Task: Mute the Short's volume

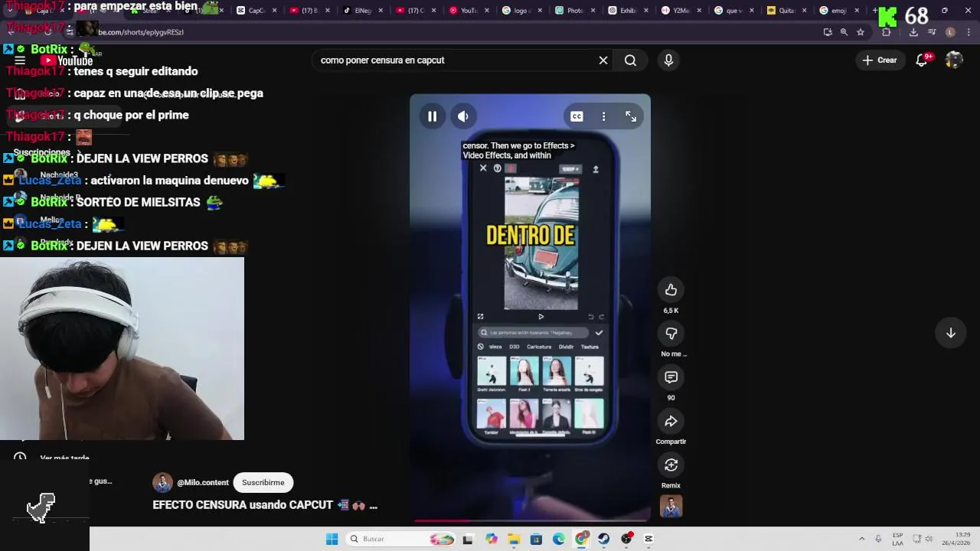Action: [x=463, y=116]
